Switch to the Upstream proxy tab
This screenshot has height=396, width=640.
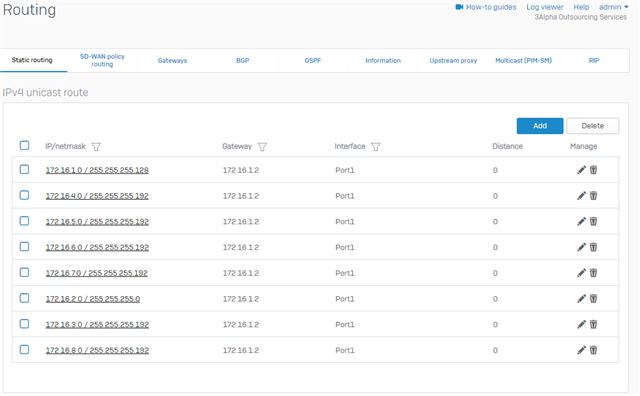pos(453,60)
